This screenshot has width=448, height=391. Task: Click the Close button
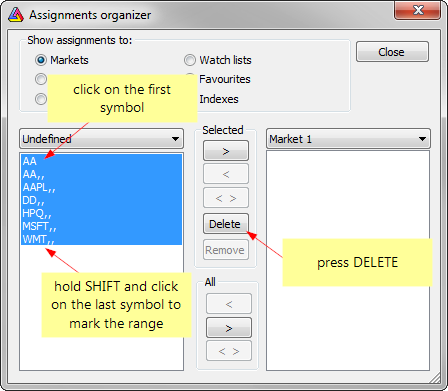tap(392, 52)
